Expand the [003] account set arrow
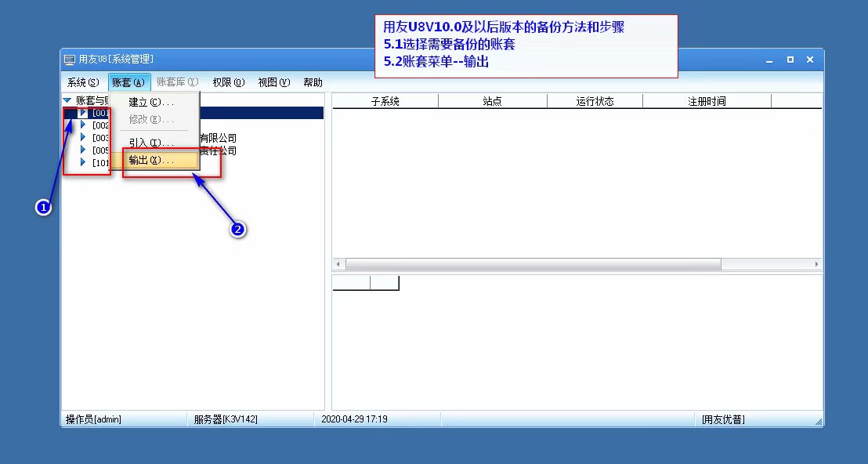868x464 pixels. pos(83,138)
